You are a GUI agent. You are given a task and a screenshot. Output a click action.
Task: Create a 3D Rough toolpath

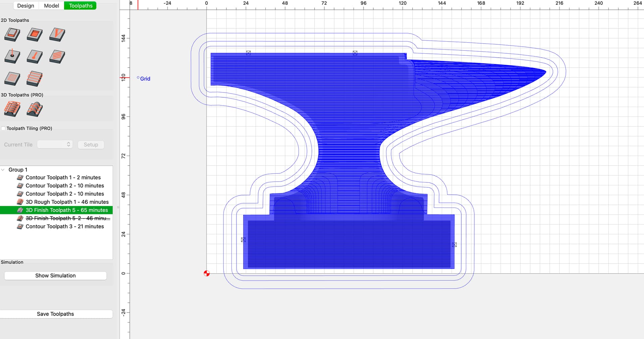coord(12,109)
